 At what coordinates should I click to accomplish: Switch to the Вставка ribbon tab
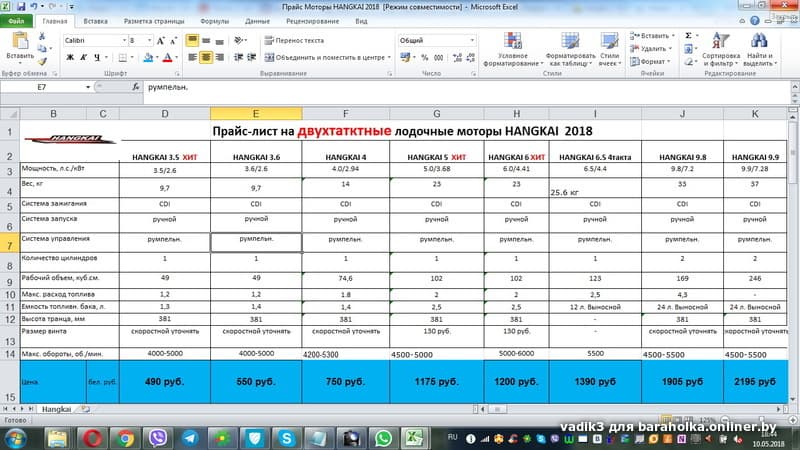pos(95,21)
